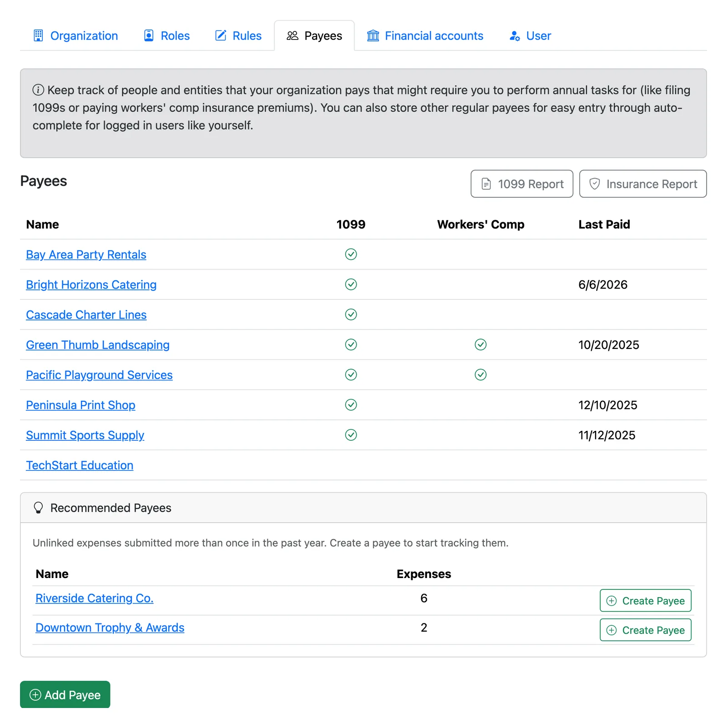Open Cascade Charter Lines payee
The image size is (727, 728).
(86, 314)
